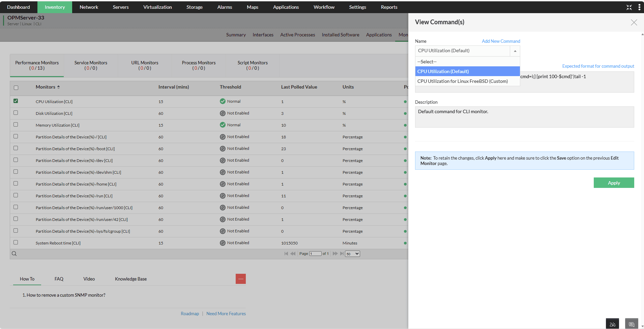
Task: Exit fullscreen using the collapse arrows icon
Action: coord(629,7)
